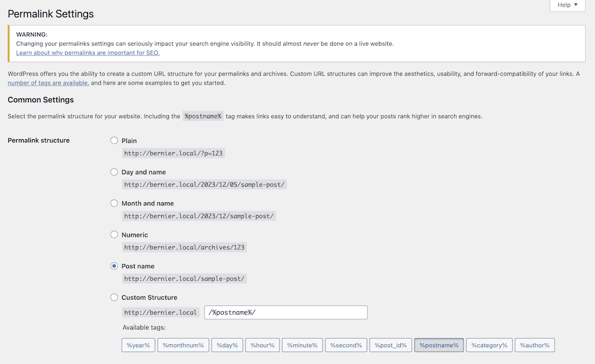The width and height of the screenshot is (595, 364).
Task: Click the %day% tag button
Action: [227, 345]
